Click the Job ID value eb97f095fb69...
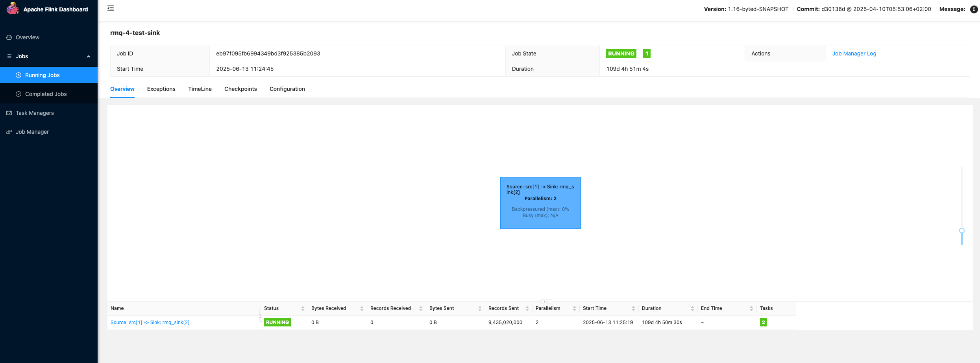The height and width of the screenshot is (363, 980). click(x=268, y=53)
